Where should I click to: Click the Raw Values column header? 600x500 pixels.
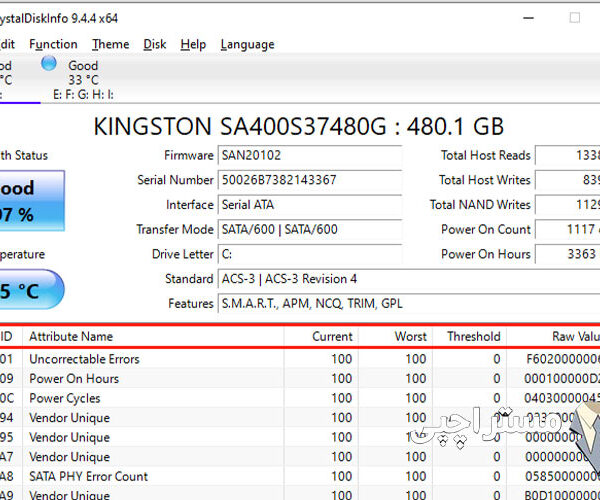click(553, 337)
